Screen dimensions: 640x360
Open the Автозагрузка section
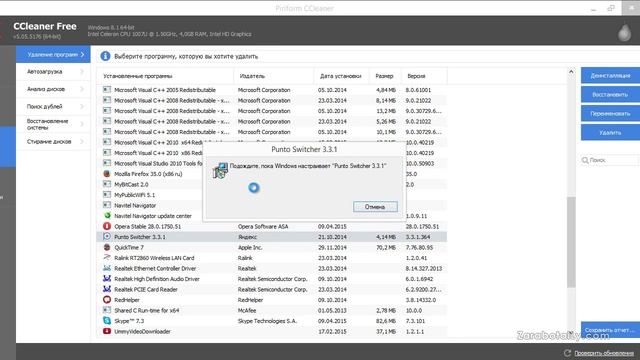[53, 71]
